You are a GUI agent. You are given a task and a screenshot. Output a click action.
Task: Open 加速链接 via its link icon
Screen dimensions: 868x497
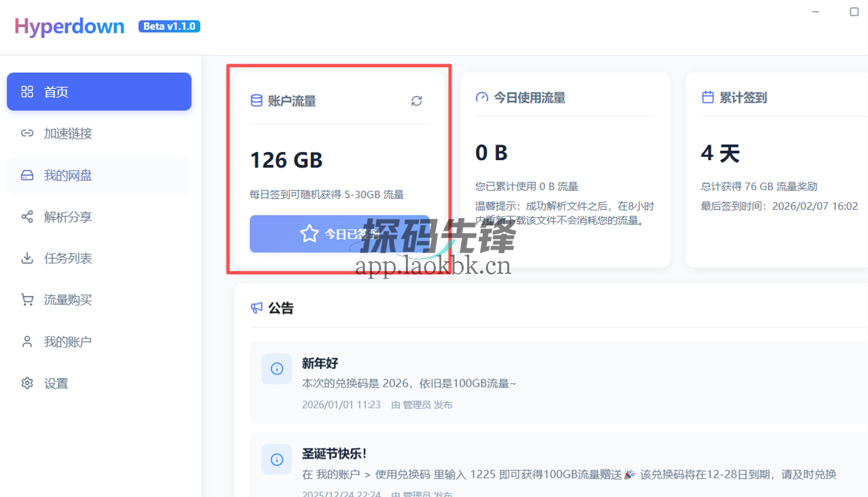(x=27, y=133)
